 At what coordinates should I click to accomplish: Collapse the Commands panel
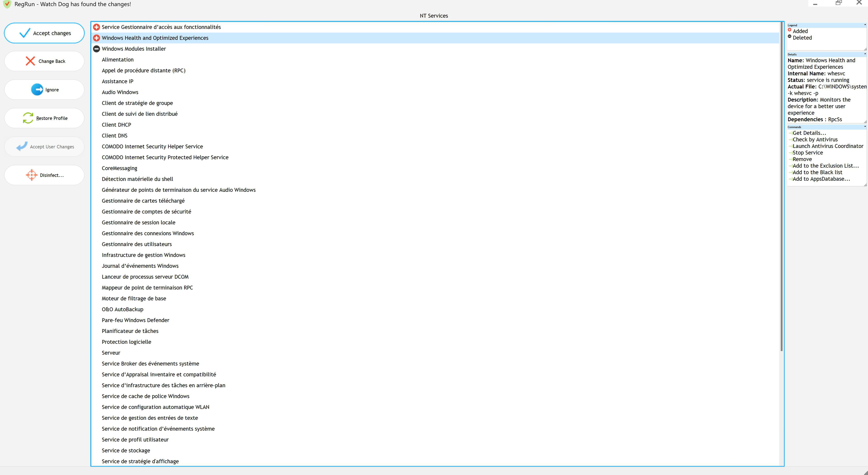point(865,127)
